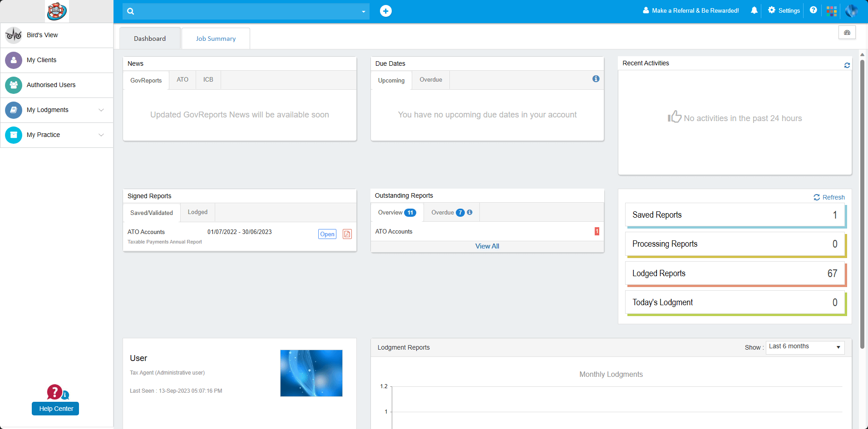Click the page vertical scrollbar

point(863,204)
